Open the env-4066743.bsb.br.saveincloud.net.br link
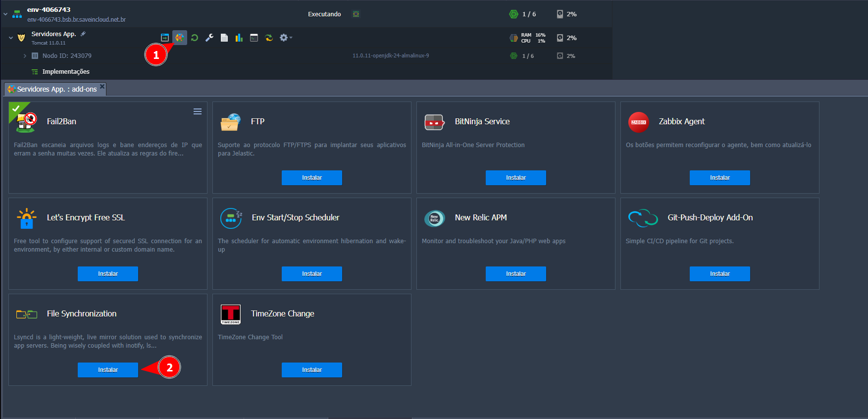Image resolution: width=868 pixels, height=419 pixels. point(76,20)
